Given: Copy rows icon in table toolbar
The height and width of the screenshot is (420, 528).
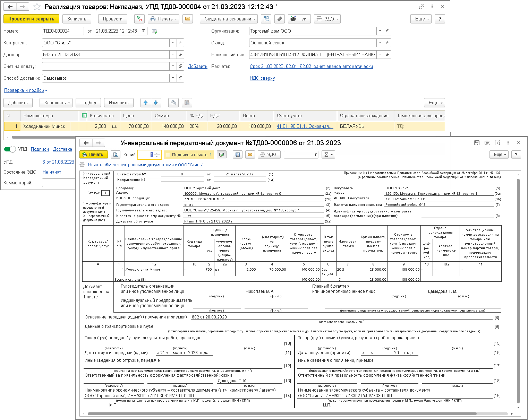Looking at the screenshot, I should [x=173, y=103].
